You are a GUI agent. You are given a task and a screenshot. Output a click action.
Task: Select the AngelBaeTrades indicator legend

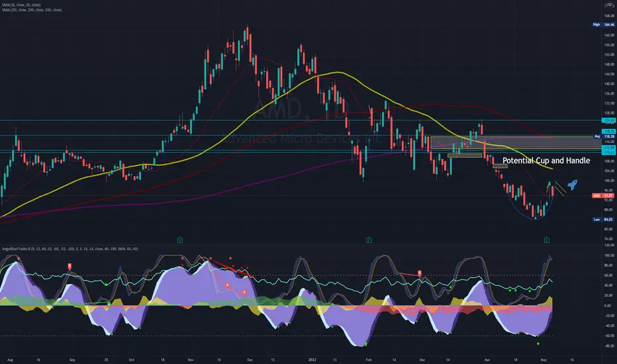point(70,249)
